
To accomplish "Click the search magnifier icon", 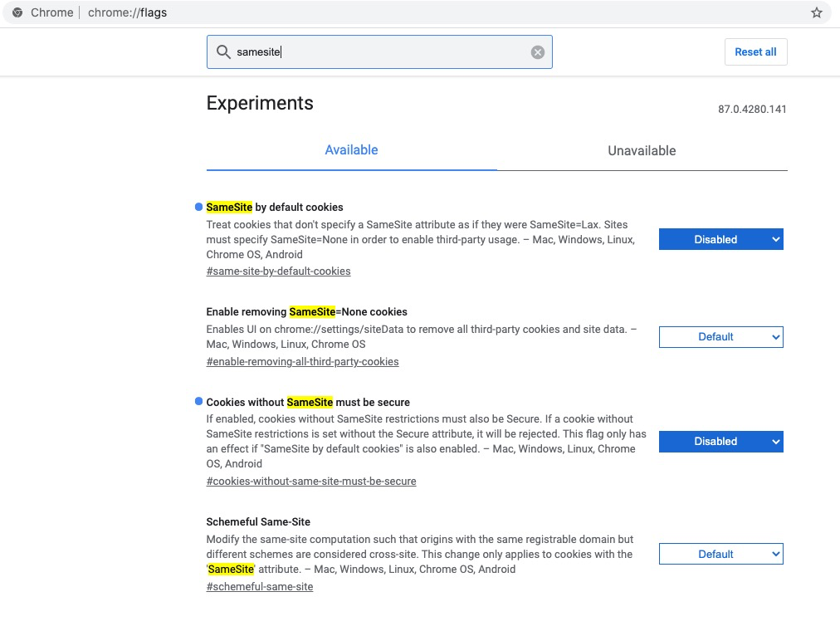I will pos(222,52).
